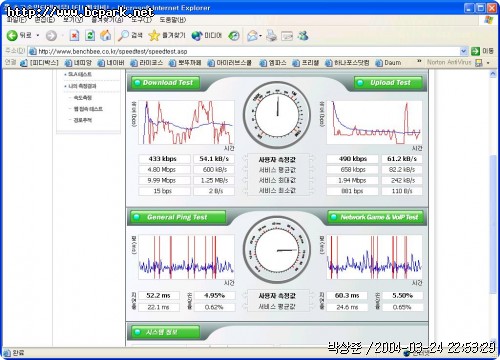Click the ping gauge dial
This screenshot has height=360, width=500.
(x=277, y=250)
